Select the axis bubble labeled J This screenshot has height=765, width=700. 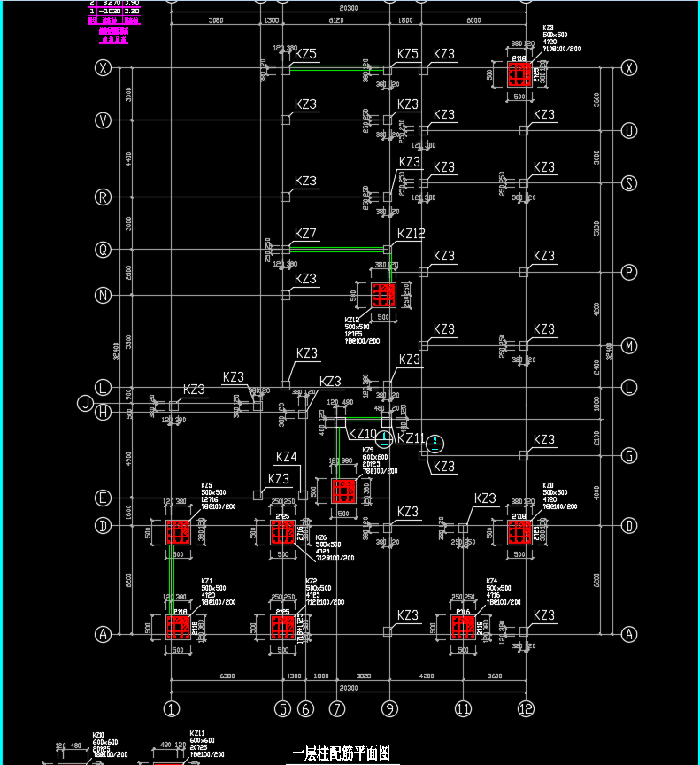[x=85, y=404]
